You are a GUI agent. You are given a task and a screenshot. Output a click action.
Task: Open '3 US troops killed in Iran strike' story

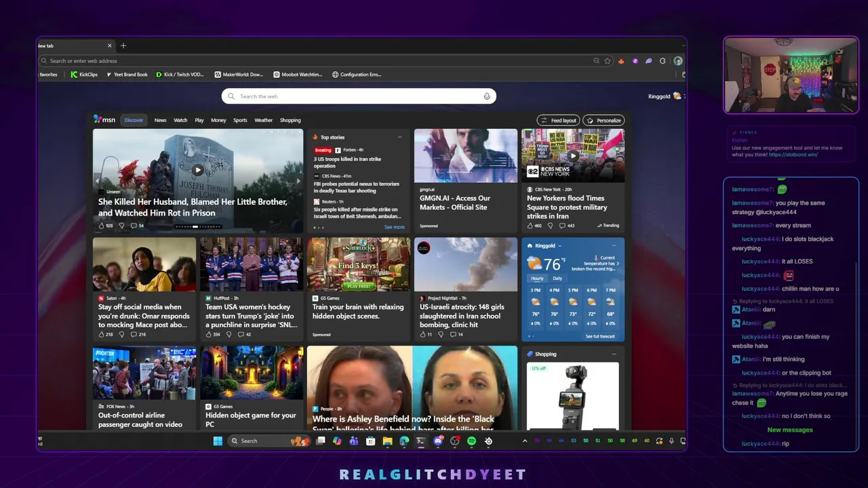click(347, 162)
